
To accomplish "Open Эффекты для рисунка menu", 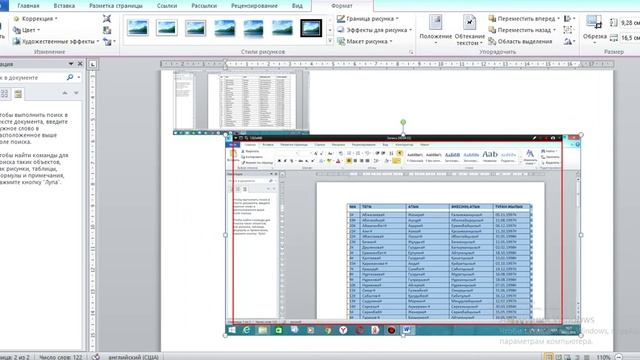I will coord(374,30).
